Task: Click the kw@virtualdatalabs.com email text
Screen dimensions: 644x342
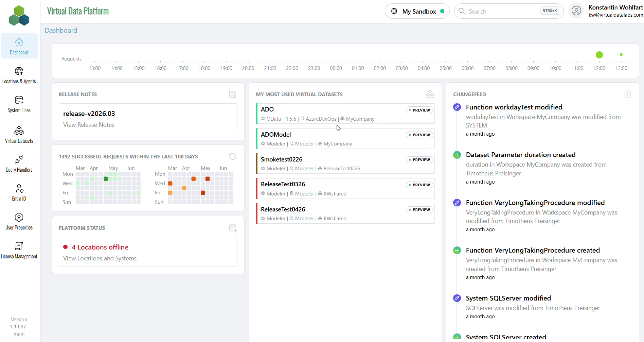Action: (x=615, y=15)
